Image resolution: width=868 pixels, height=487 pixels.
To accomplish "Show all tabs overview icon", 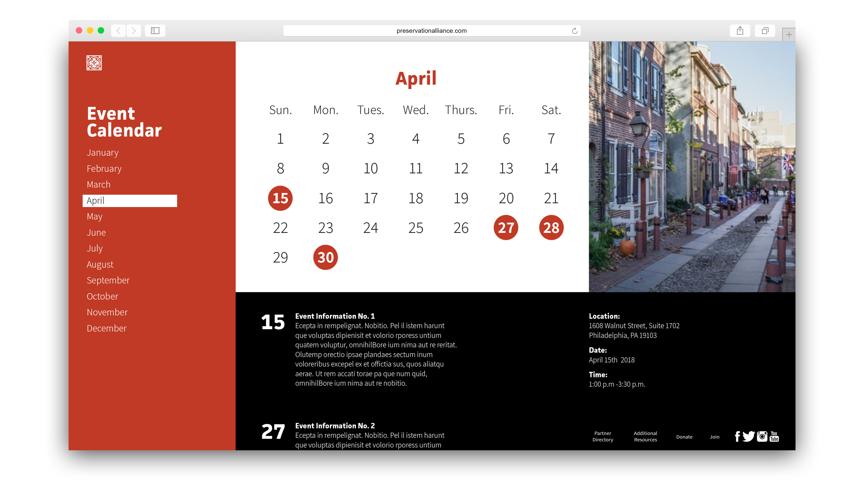I will tap(765, 31).
